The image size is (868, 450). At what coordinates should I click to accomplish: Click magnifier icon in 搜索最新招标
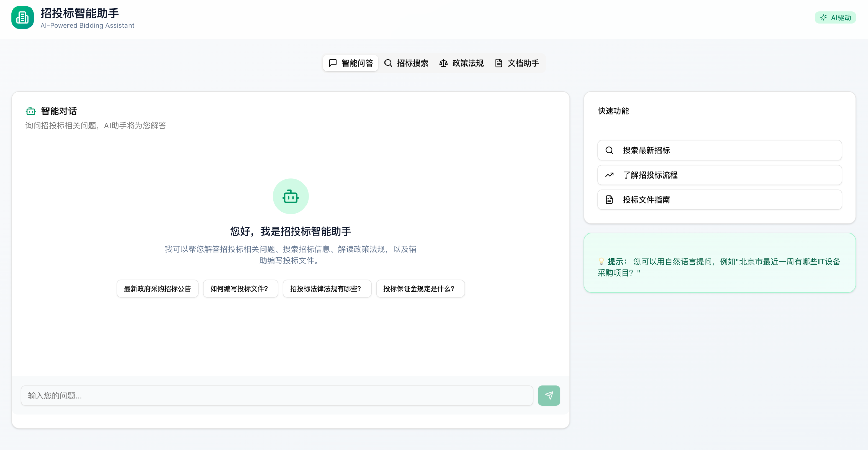click(609, 150)
